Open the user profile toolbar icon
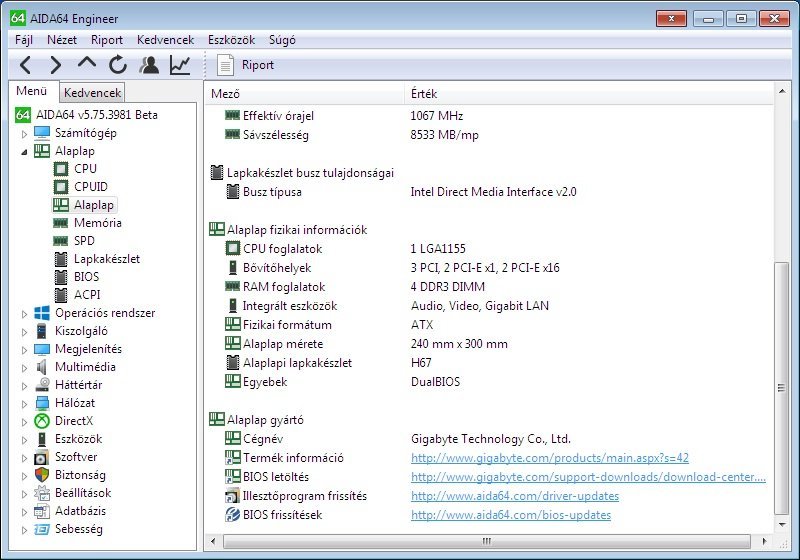This screenshot has height=560, width=800. point(149,65)
